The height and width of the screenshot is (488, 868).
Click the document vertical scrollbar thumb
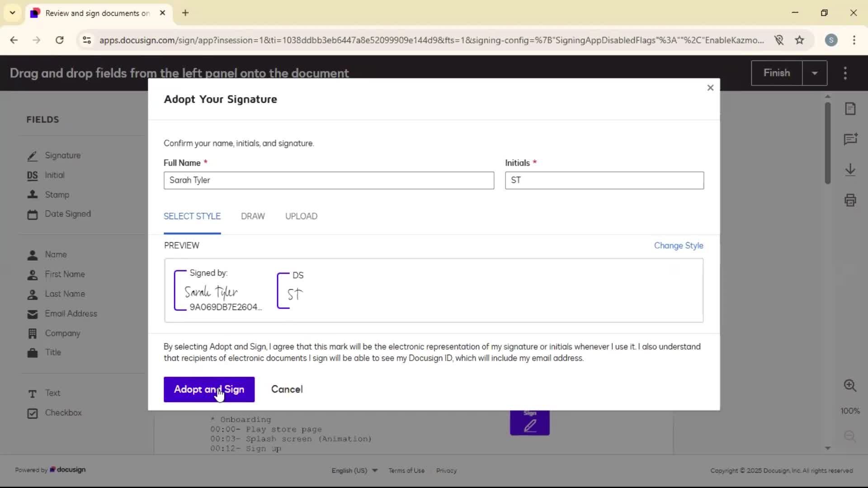828,143
